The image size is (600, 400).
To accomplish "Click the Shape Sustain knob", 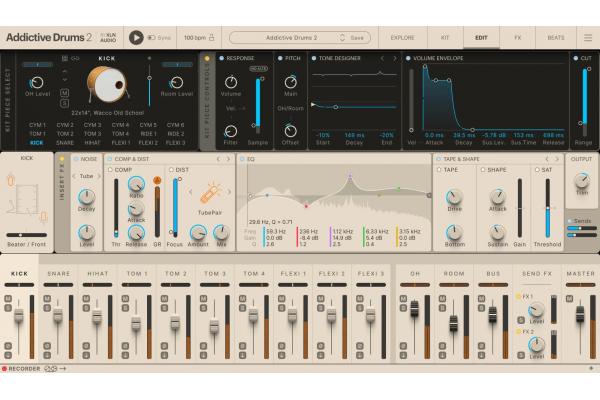I will (x=497, y=232).
